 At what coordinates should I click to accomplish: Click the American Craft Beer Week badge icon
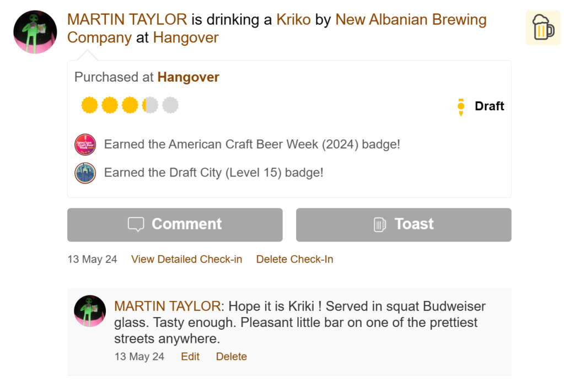click(x=85, y=144)
